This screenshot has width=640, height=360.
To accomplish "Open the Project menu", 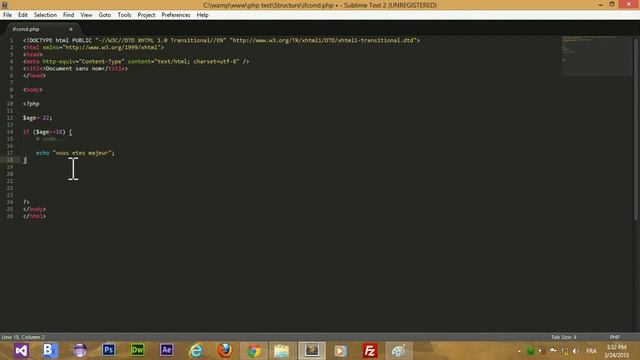I will 146,15.
